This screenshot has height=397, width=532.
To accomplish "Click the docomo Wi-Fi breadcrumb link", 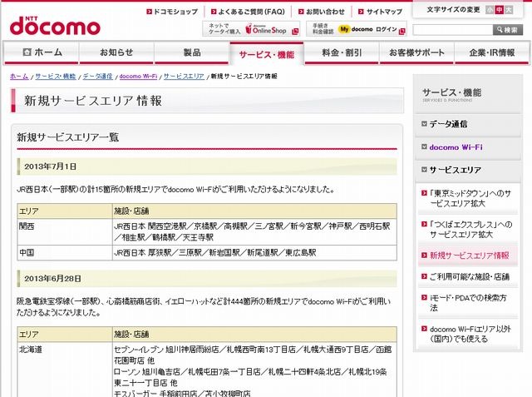I will pos(138,77).
